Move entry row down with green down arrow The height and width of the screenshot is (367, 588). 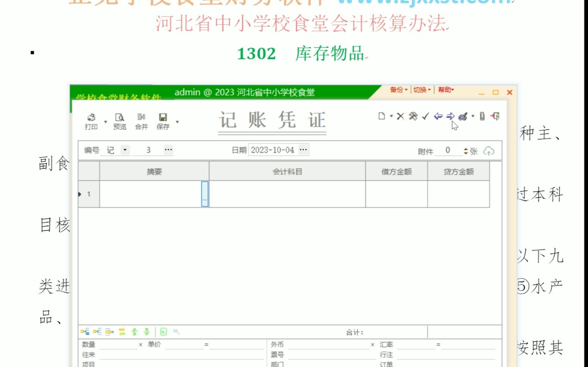click(147, 331)
